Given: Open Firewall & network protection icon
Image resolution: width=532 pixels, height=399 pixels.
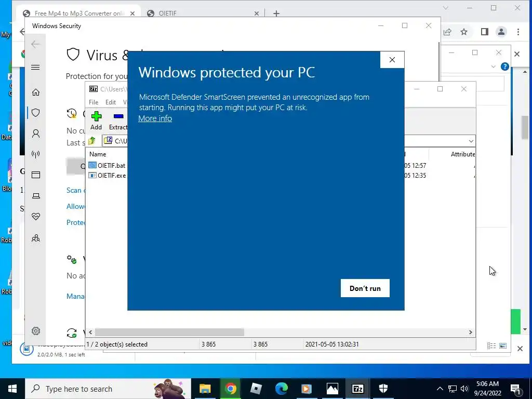Looking at the screenshot, I should point(36,154).
